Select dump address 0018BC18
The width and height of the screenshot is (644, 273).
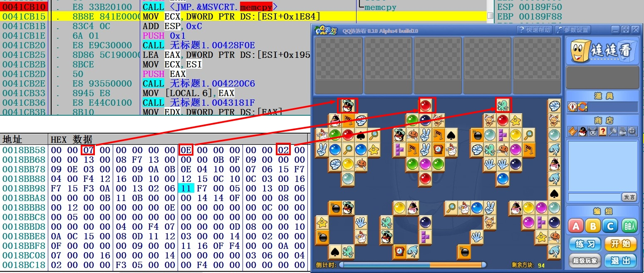24,265
